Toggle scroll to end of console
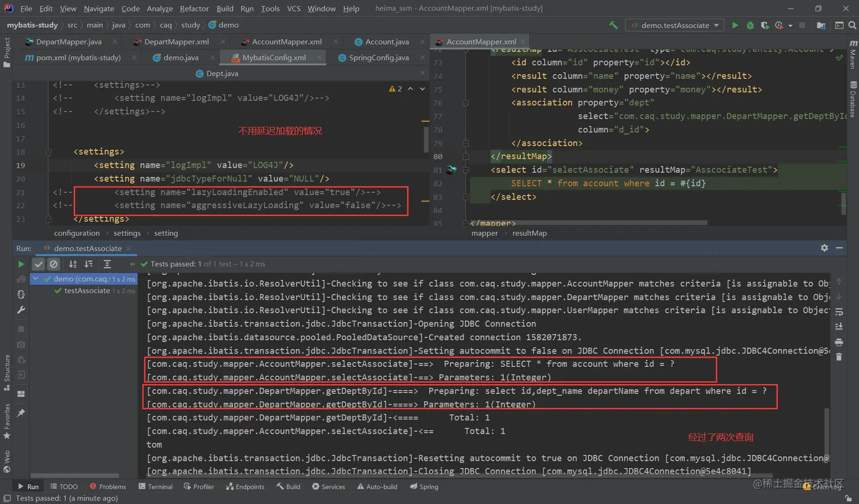The height and width of the screenshot is (504, 859). tap(839, 327)
